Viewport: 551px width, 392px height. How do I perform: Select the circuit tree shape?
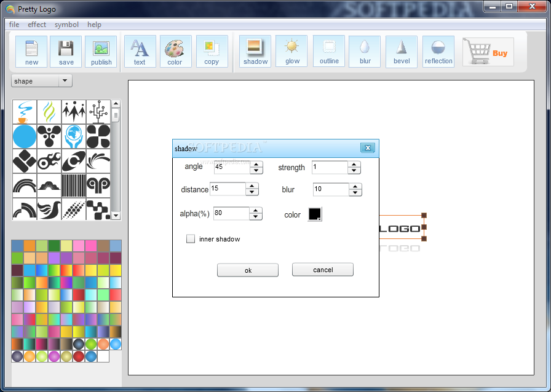pos(98,112)
